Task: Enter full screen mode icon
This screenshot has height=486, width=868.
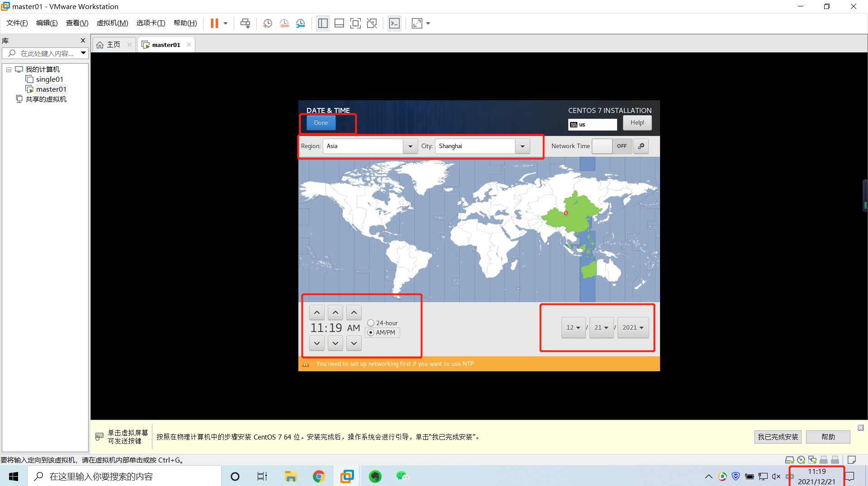Action: click(356, 23)
